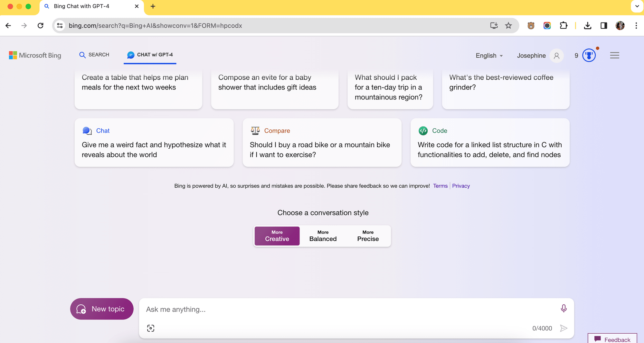The height and width of the screenshot is (343, 644).
Task: Go back using the browser back arrow
Action: click(x=8, y=25)
